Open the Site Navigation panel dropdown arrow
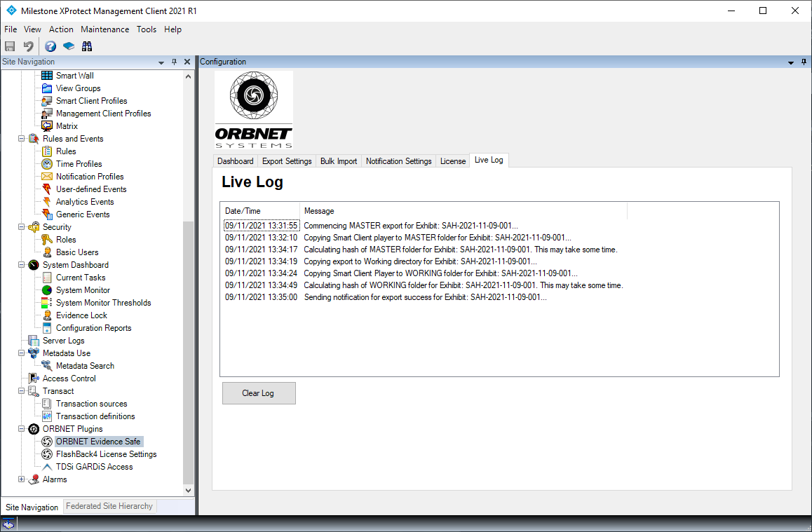Screen dimensions: 812x532 point(161,62)
